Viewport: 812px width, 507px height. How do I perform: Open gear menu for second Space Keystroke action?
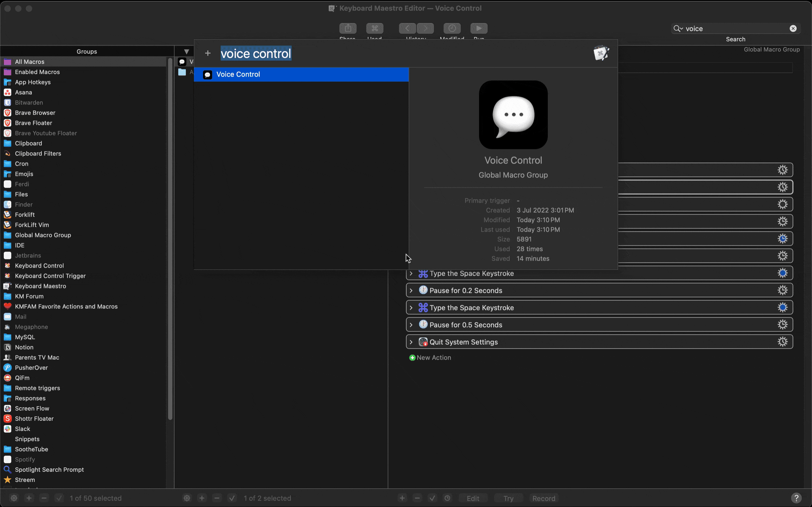pos(783,308)
